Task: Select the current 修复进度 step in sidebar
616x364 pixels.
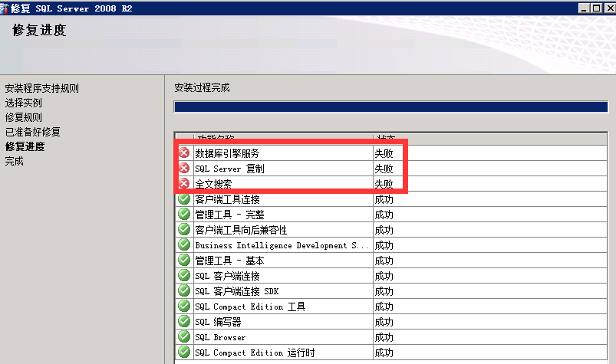Action: pos(25,146)
